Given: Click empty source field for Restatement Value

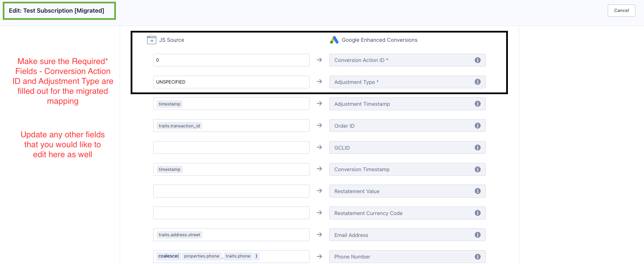Looking at the screenshot, I should point(231,191).
